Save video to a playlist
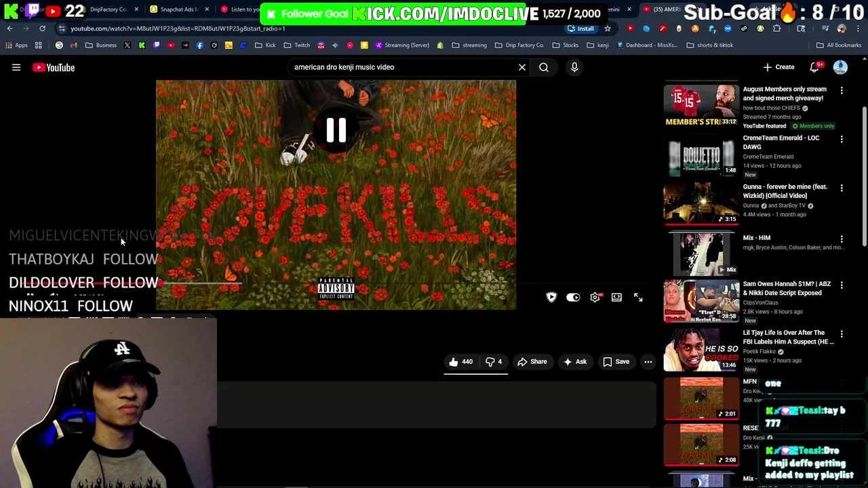868x488 pixels. 616,361
